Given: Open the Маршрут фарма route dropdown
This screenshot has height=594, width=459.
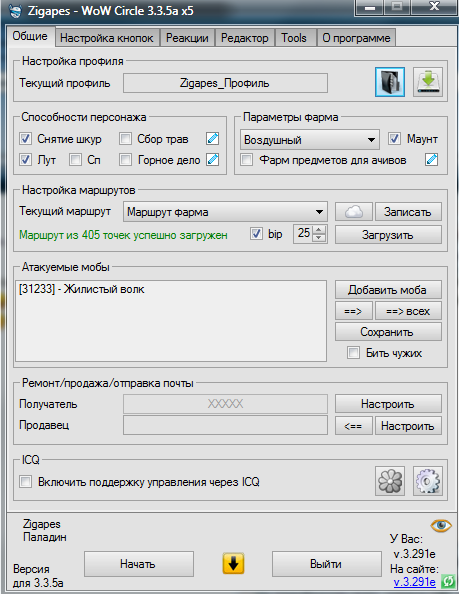Looking at the screenshot, I should 225,212.
